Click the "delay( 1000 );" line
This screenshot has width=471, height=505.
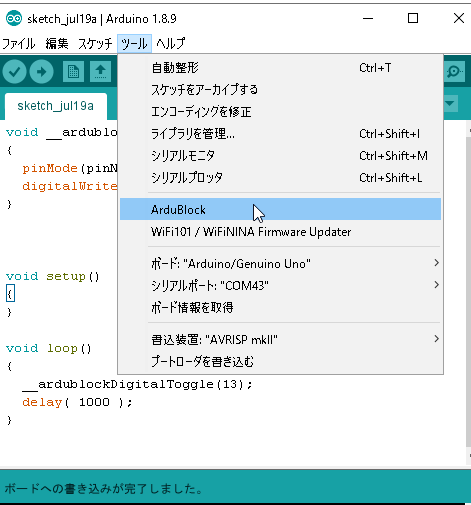click(x=77, y=402)
